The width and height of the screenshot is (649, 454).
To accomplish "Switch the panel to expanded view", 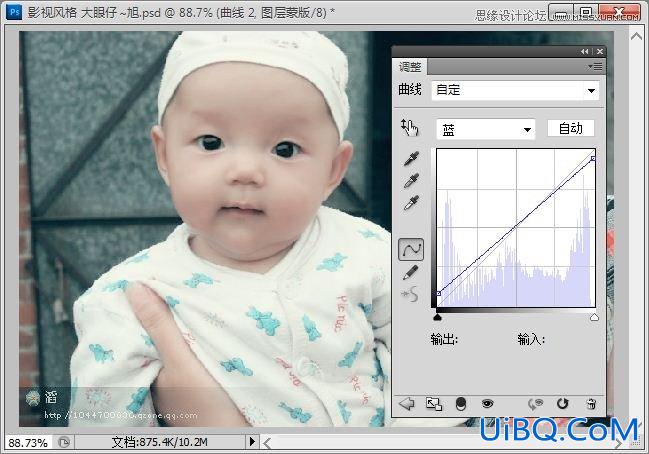I will 434,404.
